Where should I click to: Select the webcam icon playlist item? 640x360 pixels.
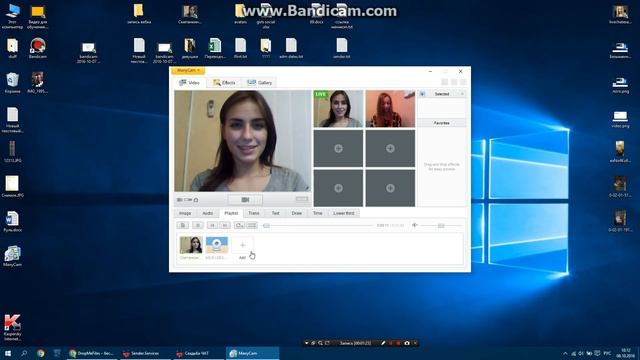pos(217,245)
